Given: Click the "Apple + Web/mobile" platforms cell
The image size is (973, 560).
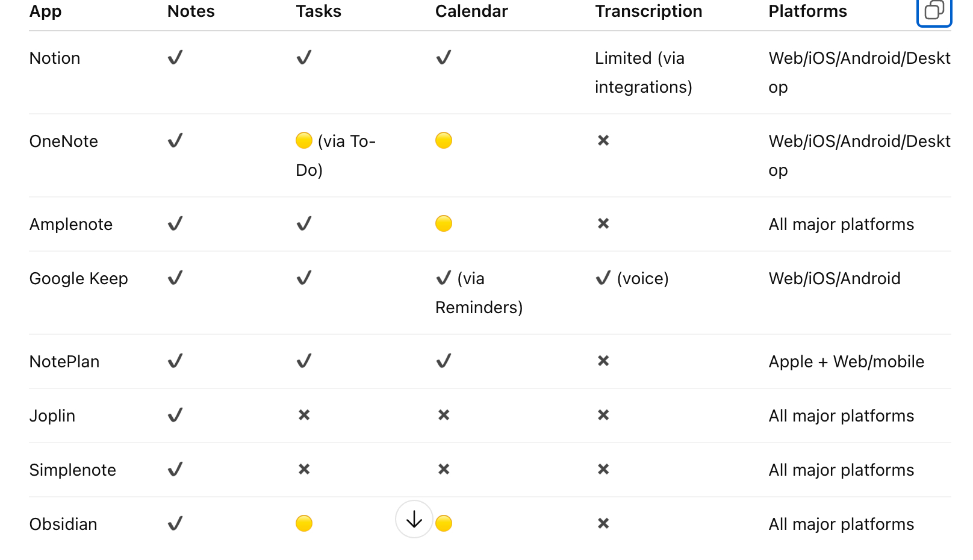Looking at the screenshot, I should tap(846, 362).
